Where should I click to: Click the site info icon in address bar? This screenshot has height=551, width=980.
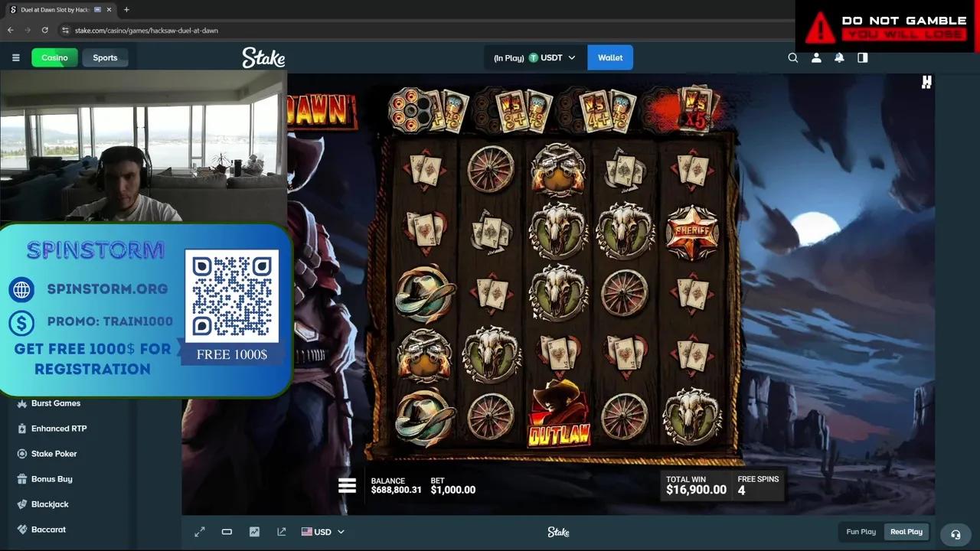click(66, 31)
